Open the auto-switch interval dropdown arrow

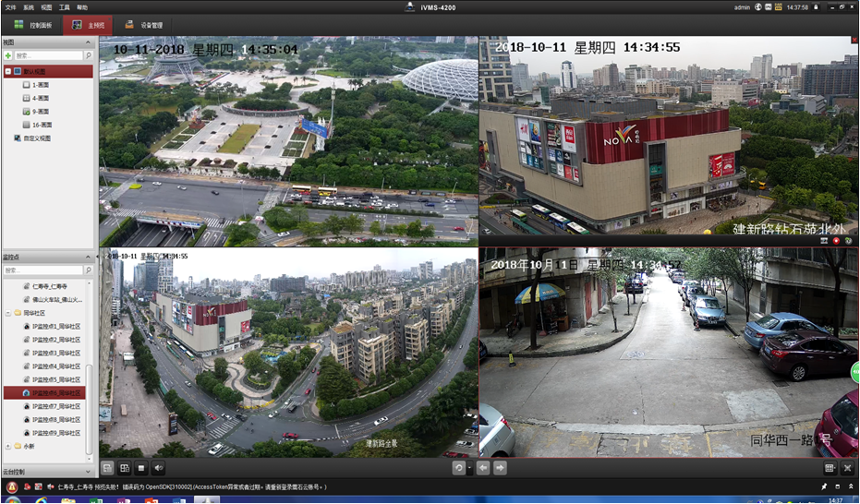point(469,468)
